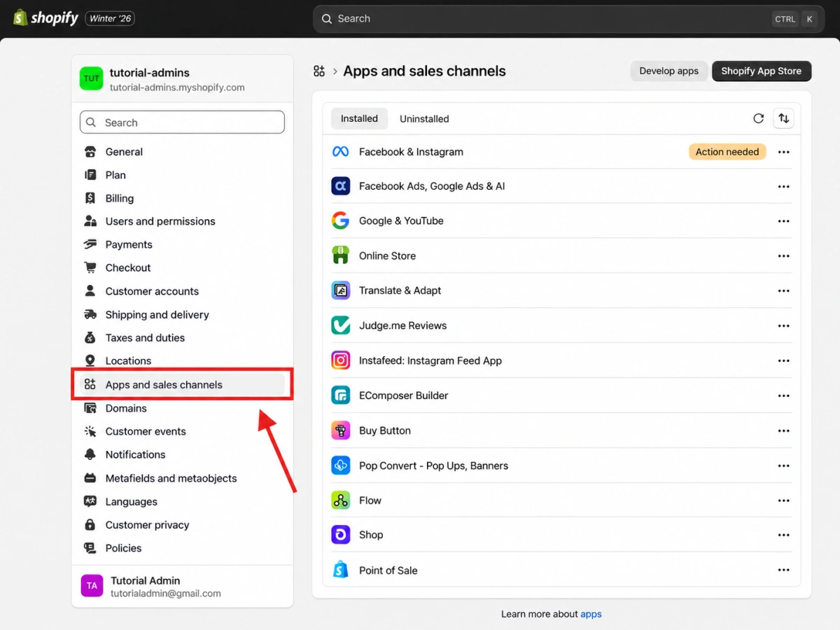The image size is (840, 630).
Task: Open more options for Point of Sale
Action: pos(783,570)
